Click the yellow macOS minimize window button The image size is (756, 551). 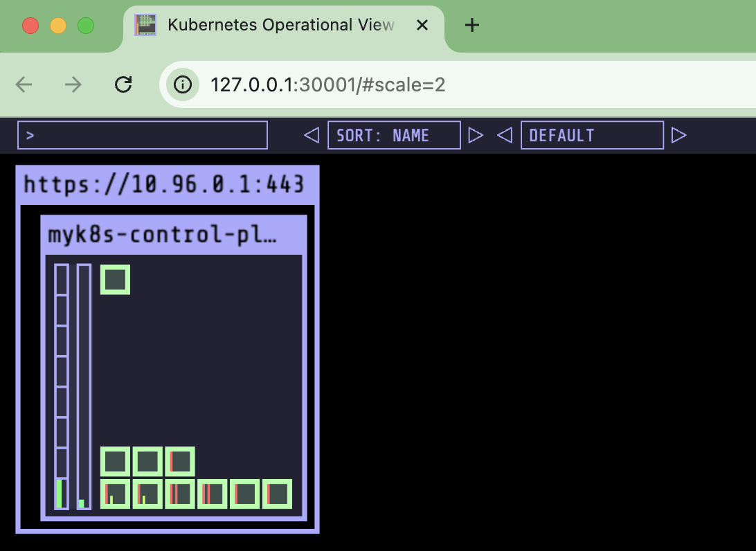pos(58,26)
